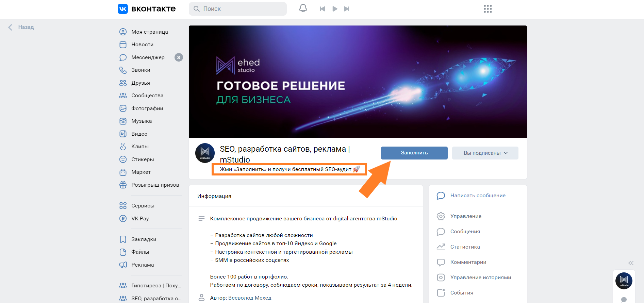
Task: Open Друзья friends icon
Action: [x=123, y=83]
